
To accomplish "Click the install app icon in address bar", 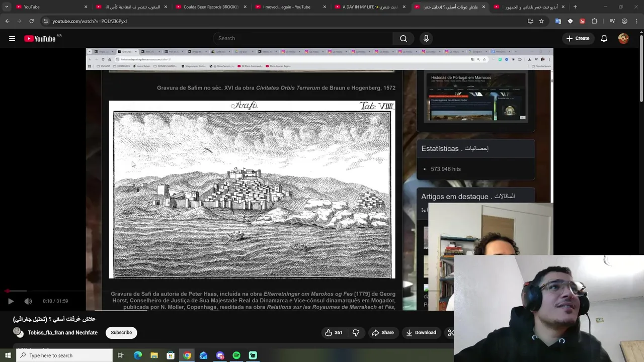I will 530,21.
